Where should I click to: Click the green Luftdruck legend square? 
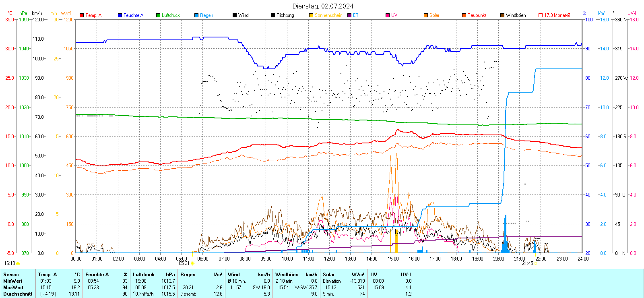pyautogui.click(x=158, y=15)
